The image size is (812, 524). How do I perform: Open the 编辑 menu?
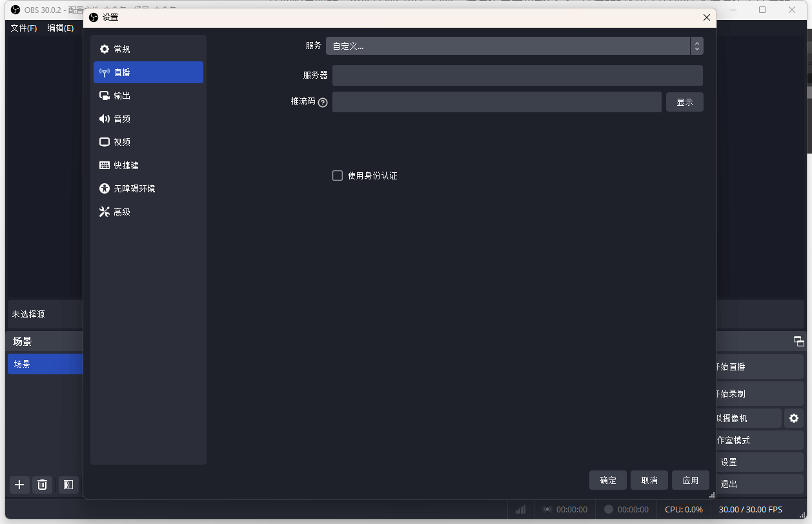(x=60, y=28)
